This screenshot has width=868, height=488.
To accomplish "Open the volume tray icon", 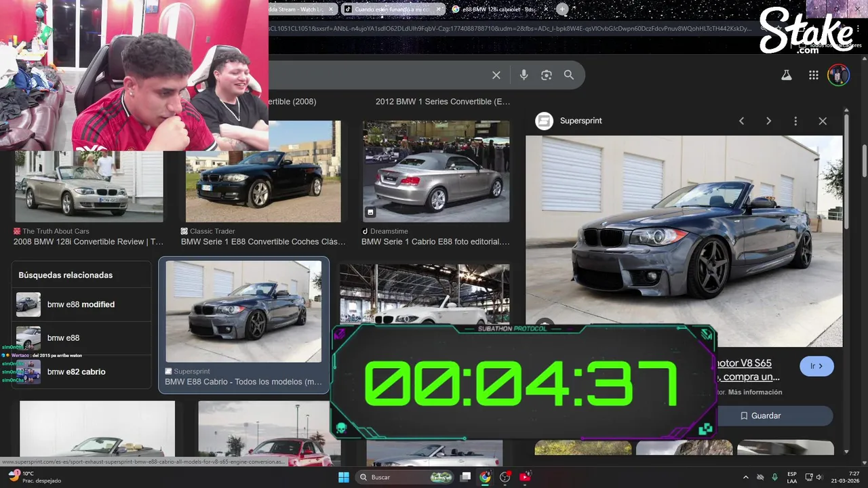I will point(819,477).
